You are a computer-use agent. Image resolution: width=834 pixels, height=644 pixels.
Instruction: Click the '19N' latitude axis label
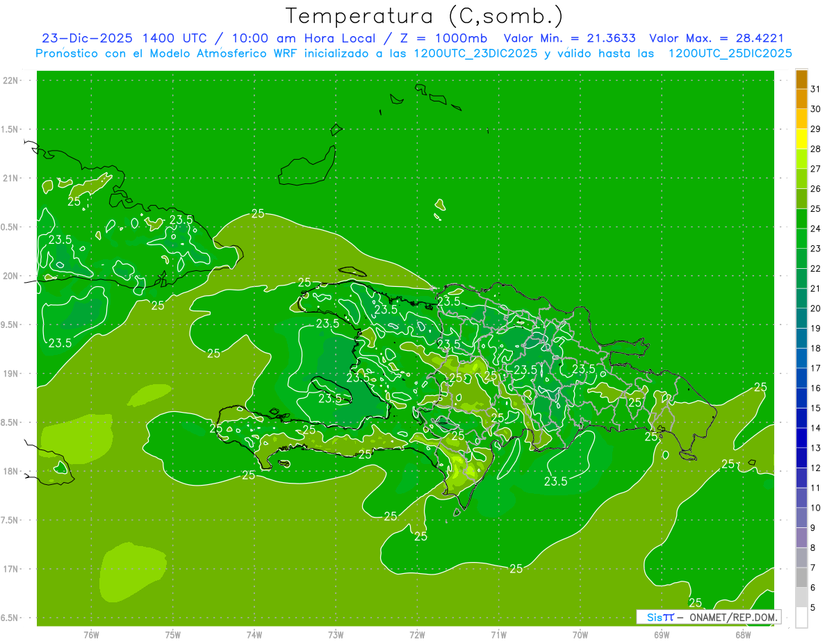click(x=10, y=374)
